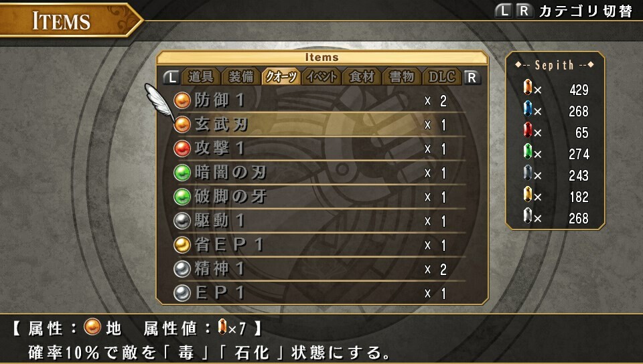Click the green sepith crystal icon
This screenshot has height=364, width=643.
pos(528,151)
